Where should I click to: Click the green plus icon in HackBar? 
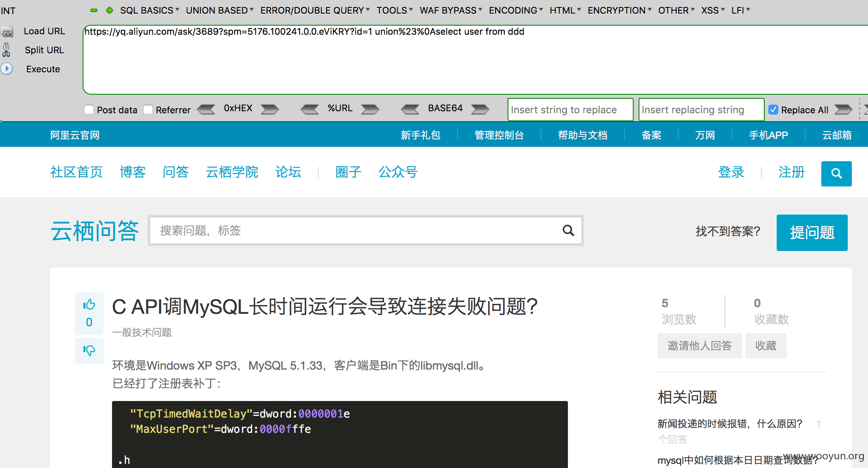click(109, 10)
